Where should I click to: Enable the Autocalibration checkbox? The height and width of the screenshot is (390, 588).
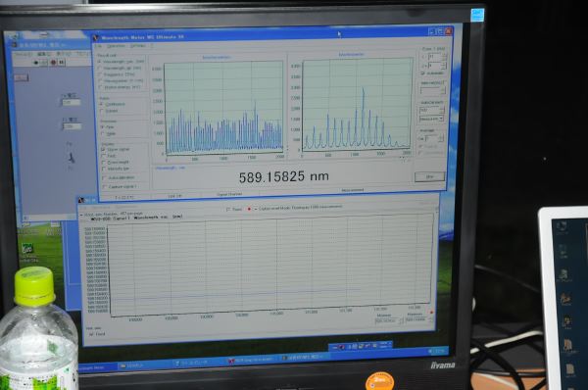click(104, 177)
